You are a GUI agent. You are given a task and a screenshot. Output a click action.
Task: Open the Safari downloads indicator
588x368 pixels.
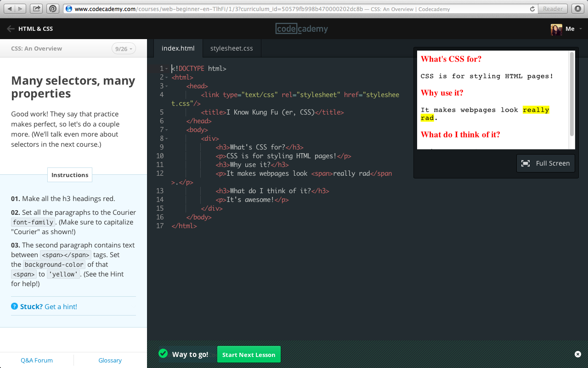click(577, 8)
